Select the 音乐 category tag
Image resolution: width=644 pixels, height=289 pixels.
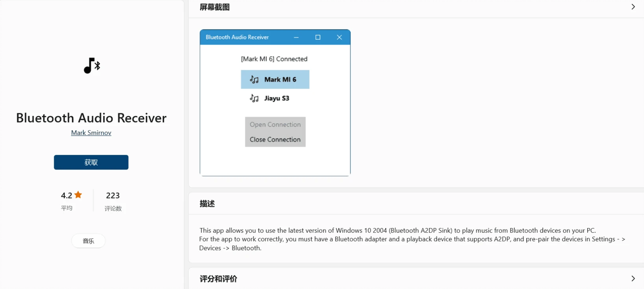(88, 241)
